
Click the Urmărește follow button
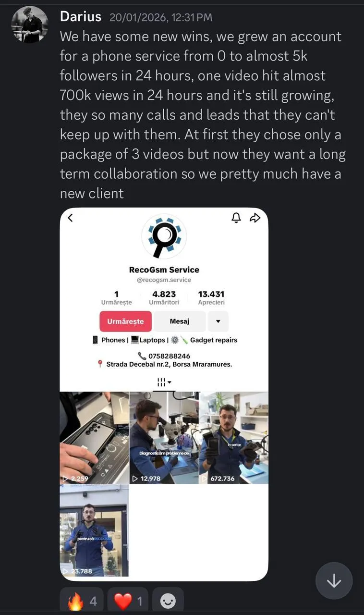click(125, 321)
